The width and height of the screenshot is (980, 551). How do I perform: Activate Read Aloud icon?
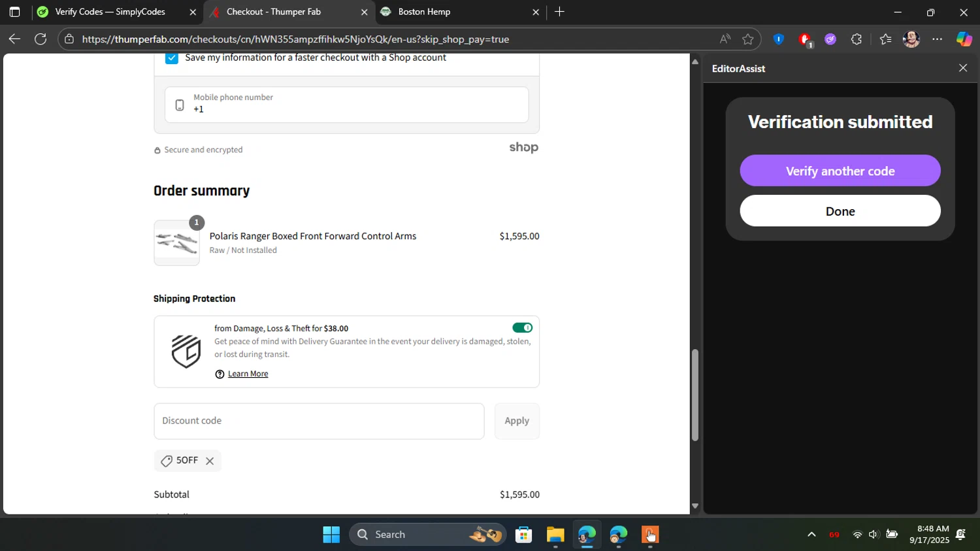tap(725, 39)
